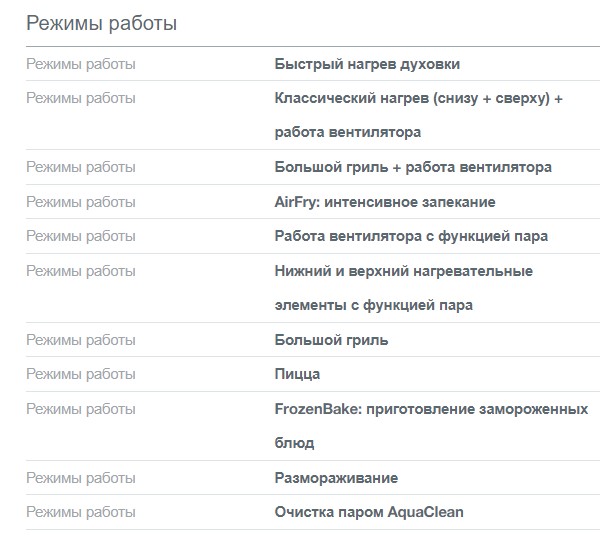Select "Большой гриль + работа вентилятора" entry
Viewport: 603px width, 540px height.
tap(413, 167)
